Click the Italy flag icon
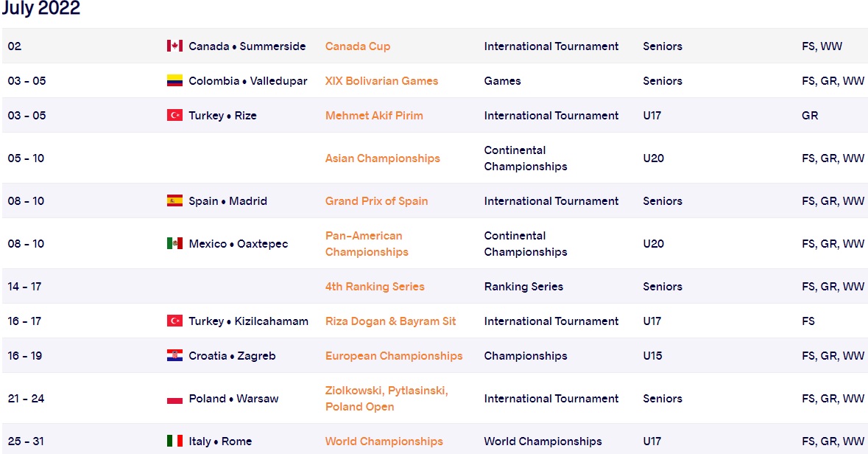The height and width of the screenshot is (454, 868). coord(174,441)
